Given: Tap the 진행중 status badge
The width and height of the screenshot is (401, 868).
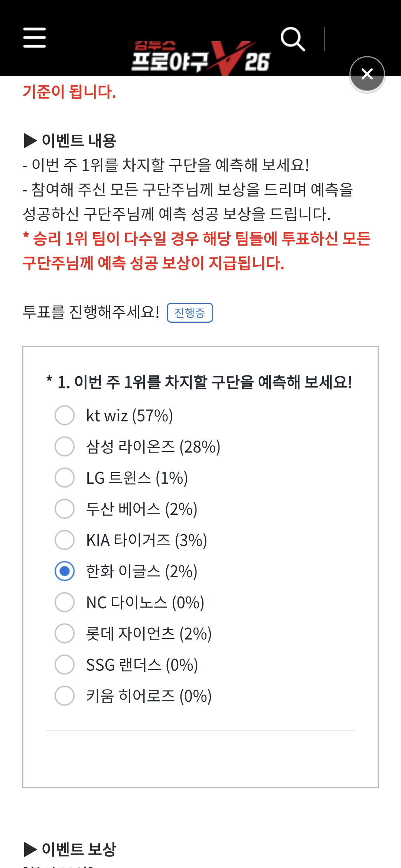Looking at the screenshot, I should click(x=190, y=313).
